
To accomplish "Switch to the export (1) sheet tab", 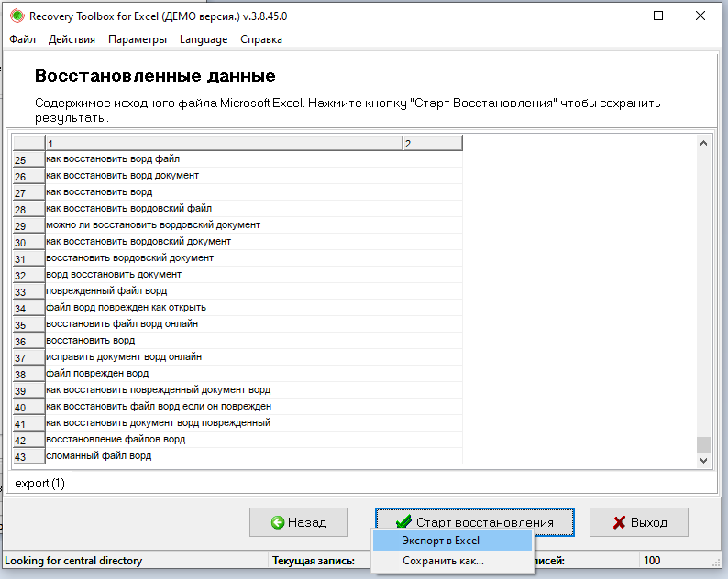I will click(40, 483).
